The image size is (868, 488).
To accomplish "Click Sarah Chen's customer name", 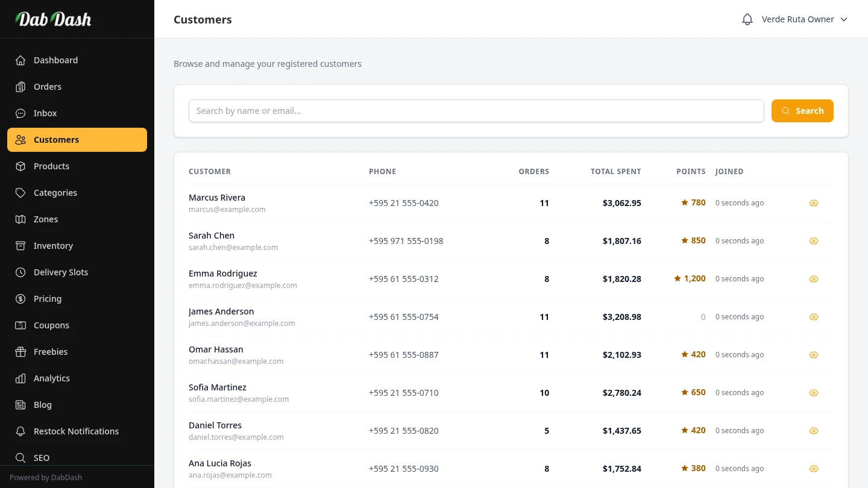I will (212, 236).
